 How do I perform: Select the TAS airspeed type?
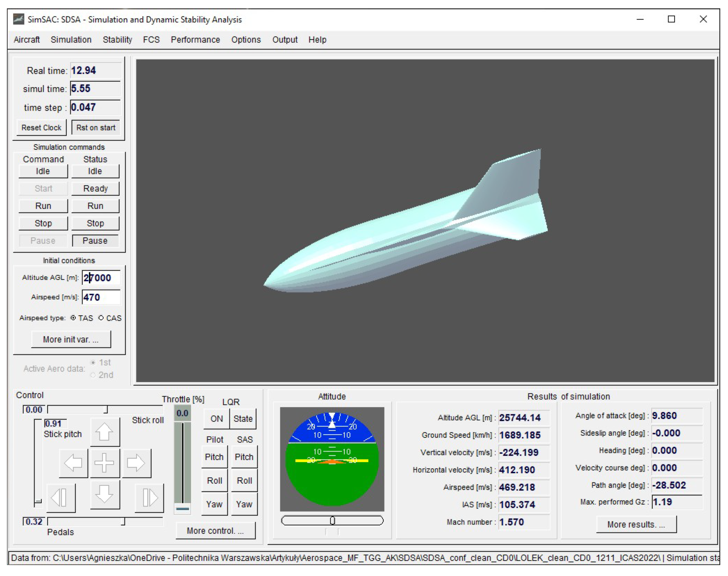click(73, 318)
